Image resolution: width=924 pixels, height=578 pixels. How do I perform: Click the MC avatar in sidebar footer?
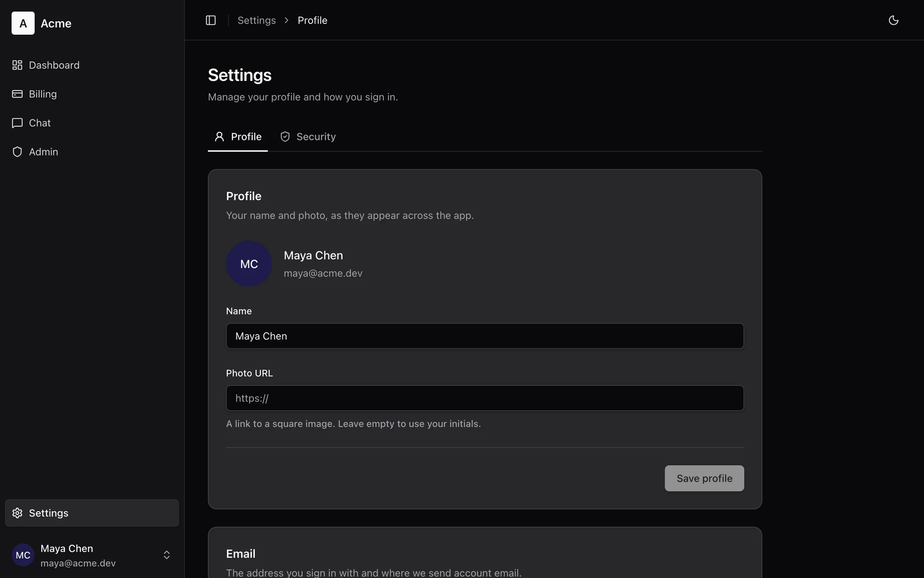23,555
